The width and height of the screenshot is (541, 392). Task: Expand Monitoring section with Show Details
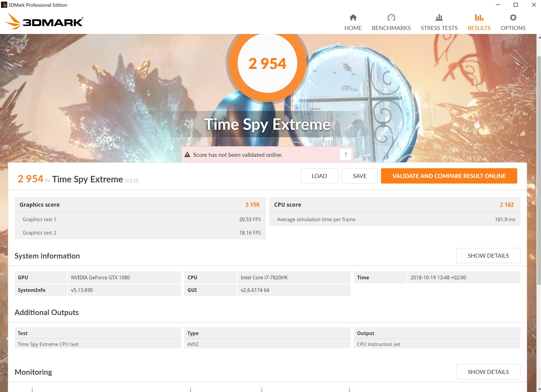pos(488,372)
